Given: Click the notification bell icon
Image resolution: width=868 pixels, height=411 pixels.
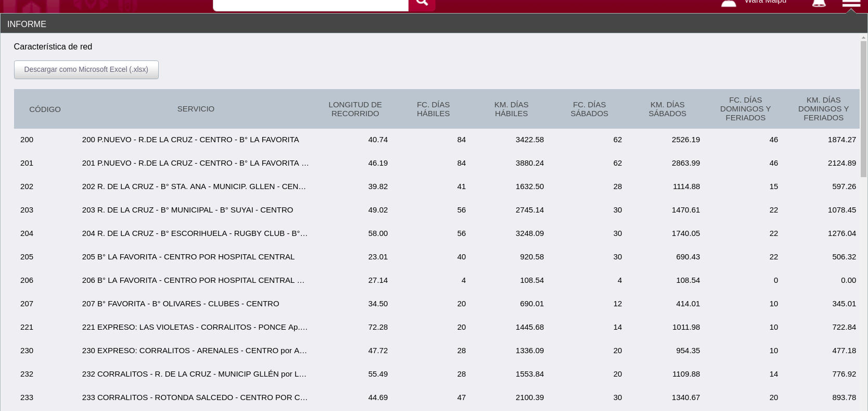Looking at the screenshot, I should pos(819,4).
